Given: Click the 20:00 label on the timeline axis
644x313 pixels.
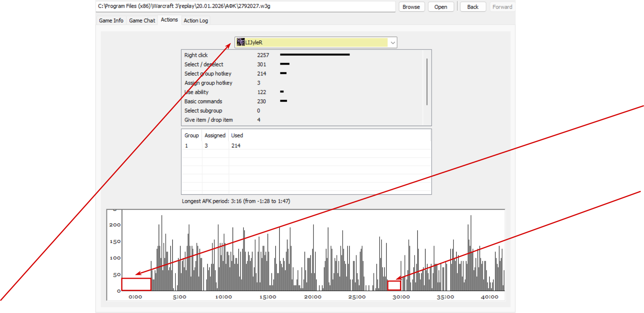Looking at the screenshot, I should click(313, 297).
